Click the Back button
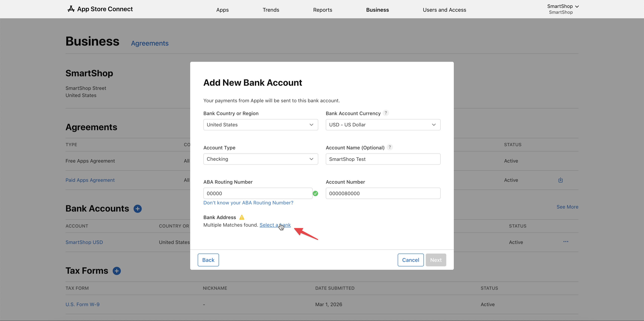Image resolution: width=644 pixels, height=321 pixels. tap(208, 260)
